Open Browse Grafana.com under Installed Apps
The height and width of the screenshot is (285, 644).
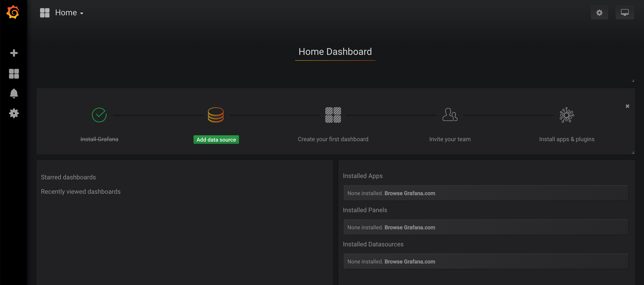point(410,193)
